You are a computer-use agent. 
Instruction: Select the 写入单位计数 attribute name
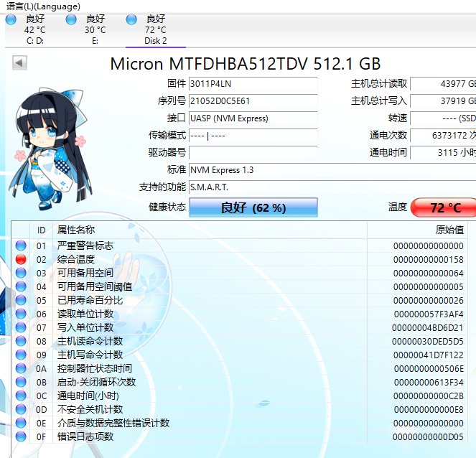point(85,327)
